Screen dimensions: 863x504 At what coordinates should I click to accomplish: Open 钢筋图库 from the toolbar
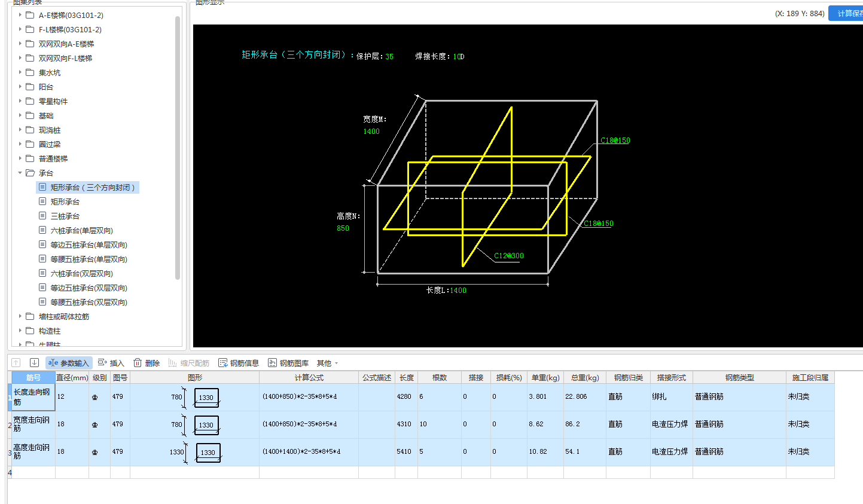[x=288, y=363]
